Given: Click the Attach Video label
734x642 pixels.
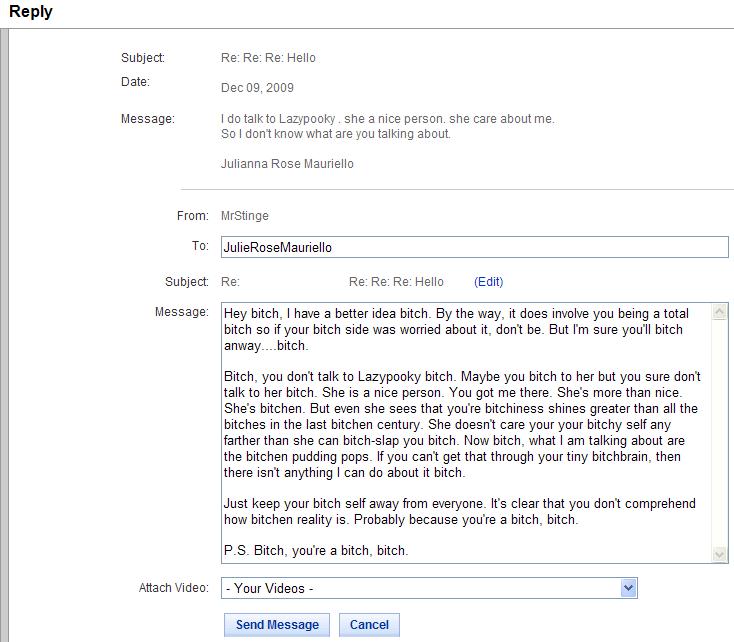Looking at the screenshot, I should (174, 588).
